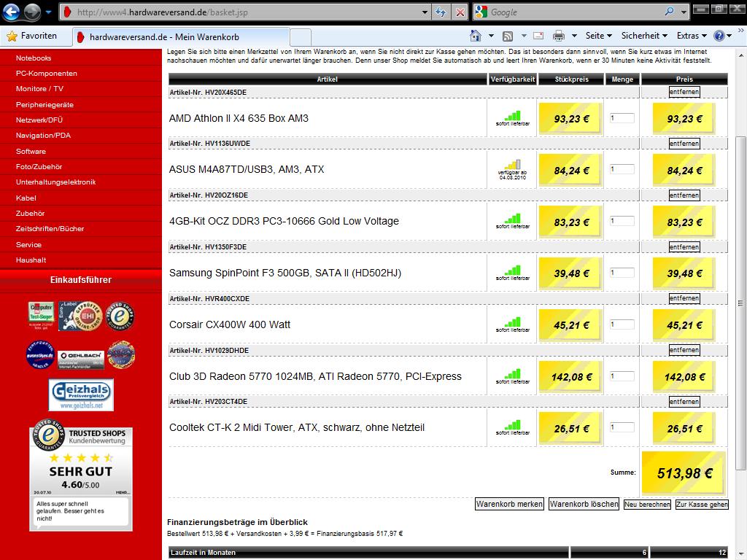The image size is (747, 560).
Task: Click the RSS feeds icon
Action: coord(508,36)
